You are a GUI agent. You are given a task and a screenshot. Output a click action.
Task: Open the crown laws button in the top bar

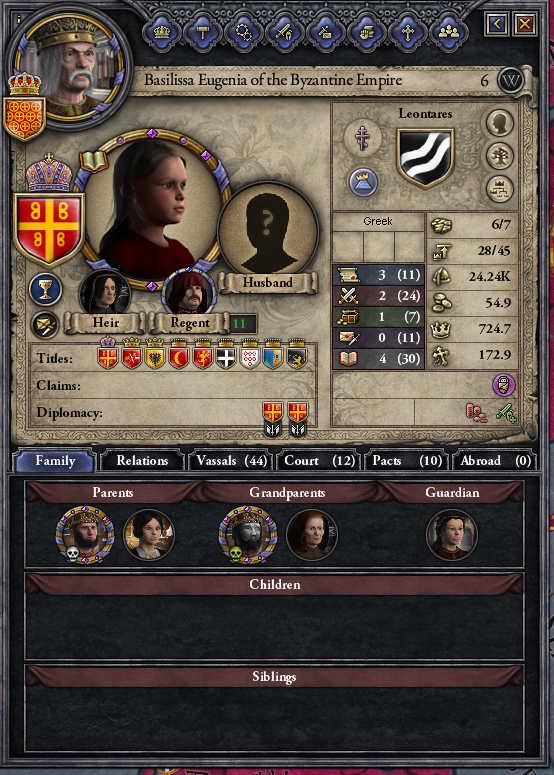click(162, 33)
